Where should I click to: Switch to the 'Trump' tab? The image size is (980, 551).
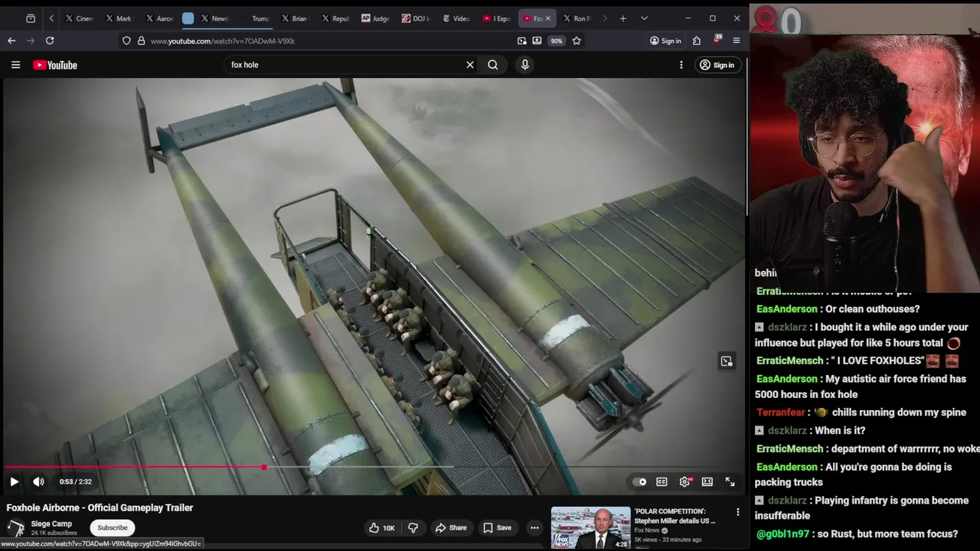(x=256, y=18)
